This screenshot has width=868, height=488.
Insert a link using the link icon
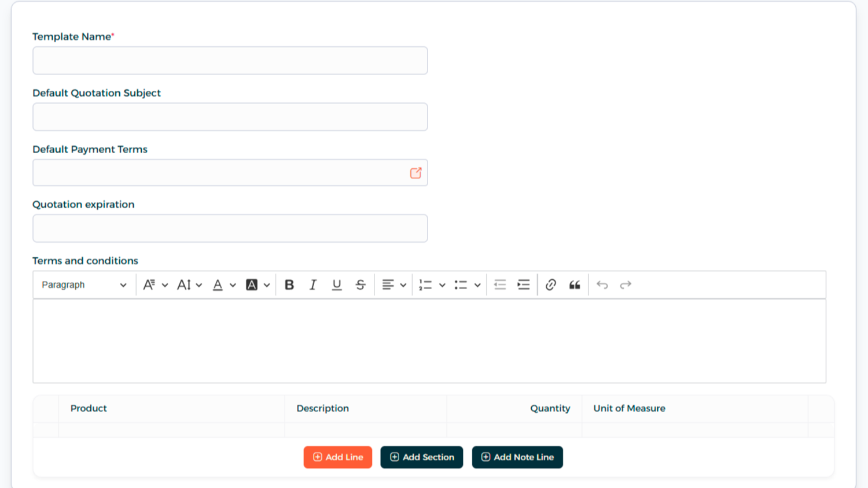coord(550,285)
